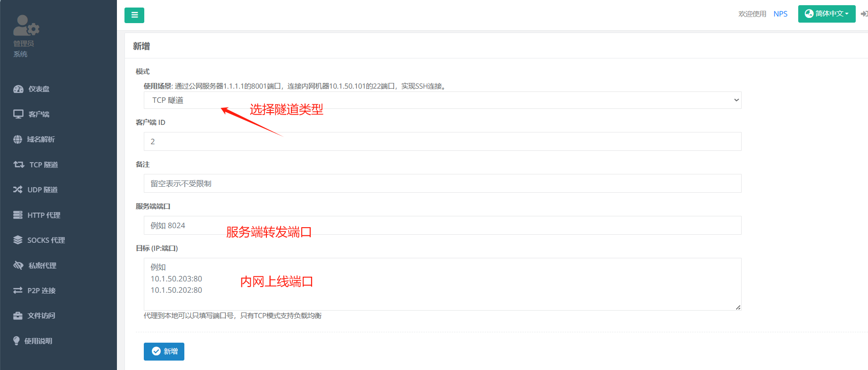Click the HTTP proxy server icon
This screenshot has width=868, height=370.
tap(18, 215)
